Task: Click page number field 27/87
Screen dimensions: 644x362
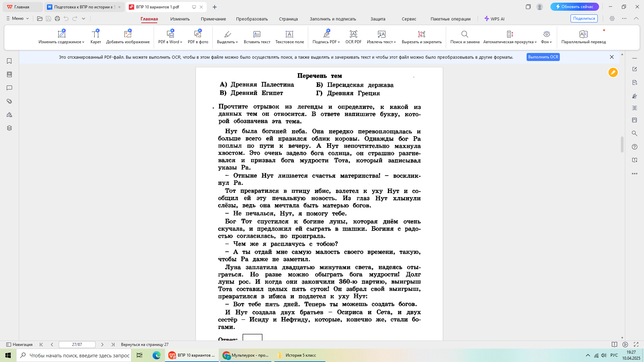Action: (77, 345)
